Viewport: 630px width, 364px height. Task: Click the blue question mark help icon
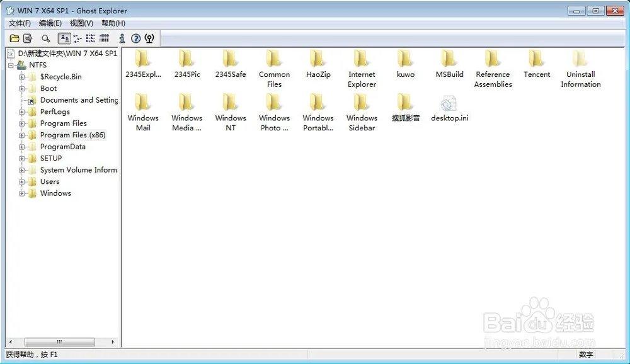135,38
